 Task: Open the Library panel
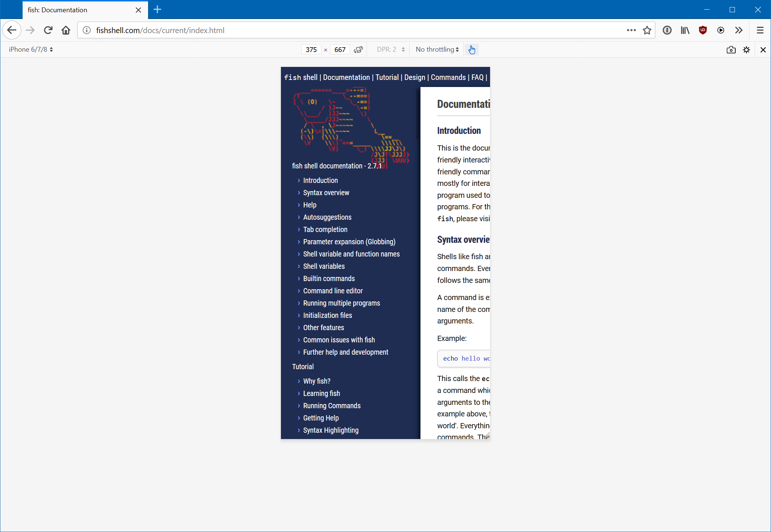pos(684,30)
